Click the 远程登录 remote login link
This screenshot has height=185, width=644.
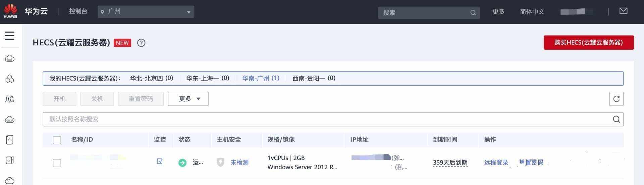pos(496,163)
